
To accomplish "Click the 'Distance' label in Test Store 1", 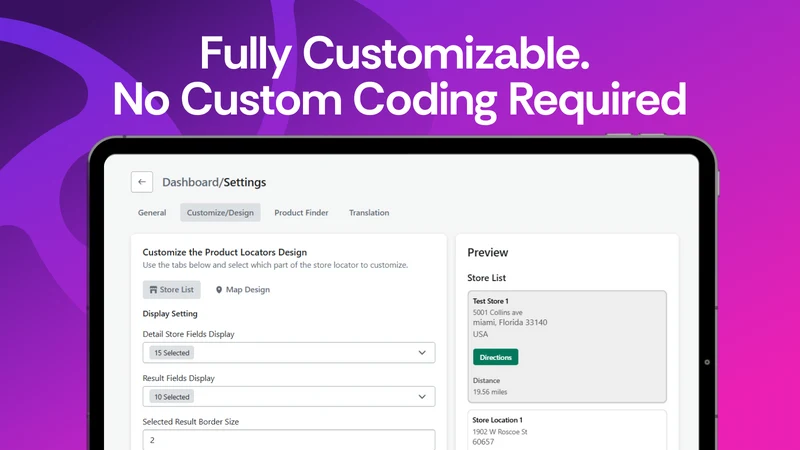I will coord(486,381).
